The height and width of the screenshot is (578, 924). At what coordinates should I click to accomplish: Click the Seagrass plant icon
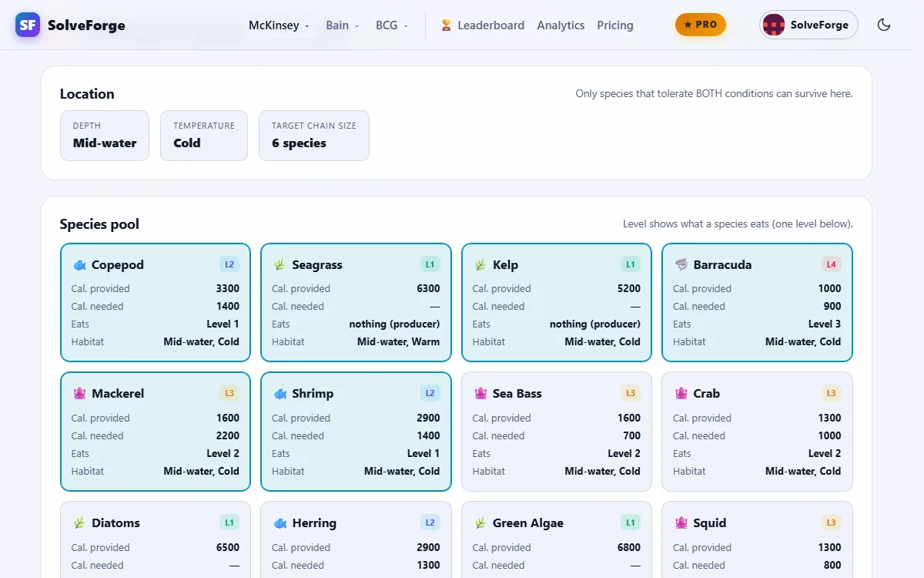(280, 264)
